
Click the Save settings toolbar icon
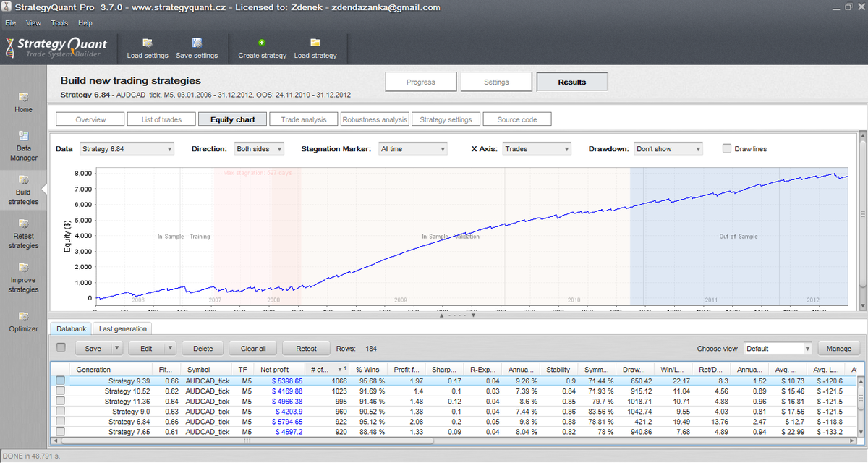(x=197, y=43)
